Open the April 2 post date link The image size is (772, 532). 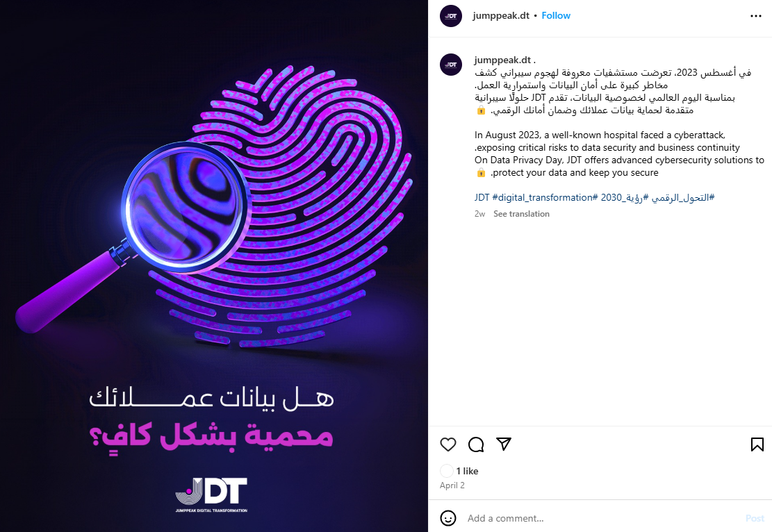452,485
